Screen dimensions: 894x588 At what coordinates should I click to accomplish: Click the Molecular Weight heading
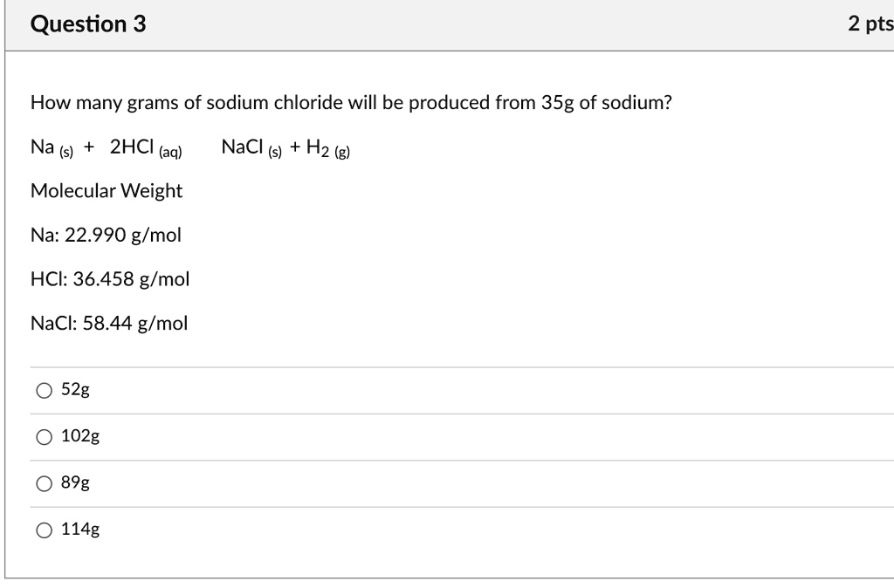[106, 191]
